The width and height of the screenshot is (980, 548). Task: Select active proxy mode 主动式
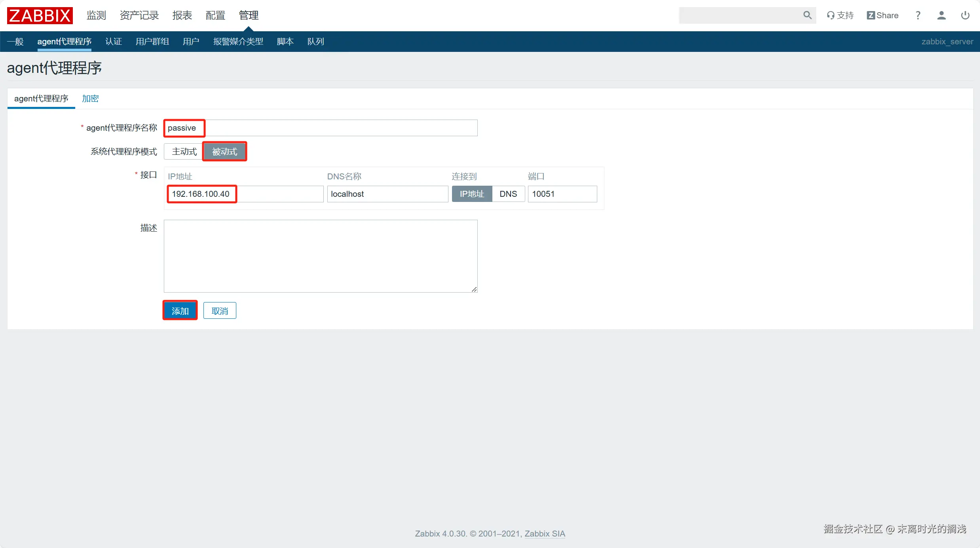pos(184,152)
